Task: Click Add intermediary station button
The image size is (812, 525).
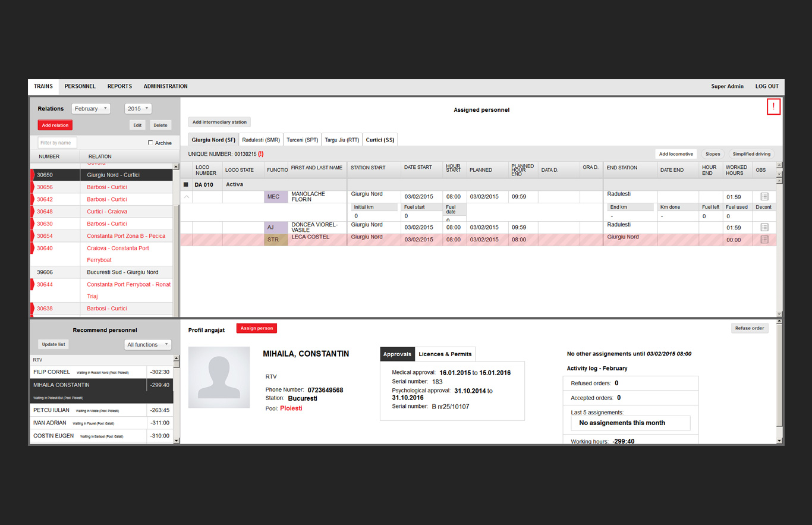Action: coord(219,122)
